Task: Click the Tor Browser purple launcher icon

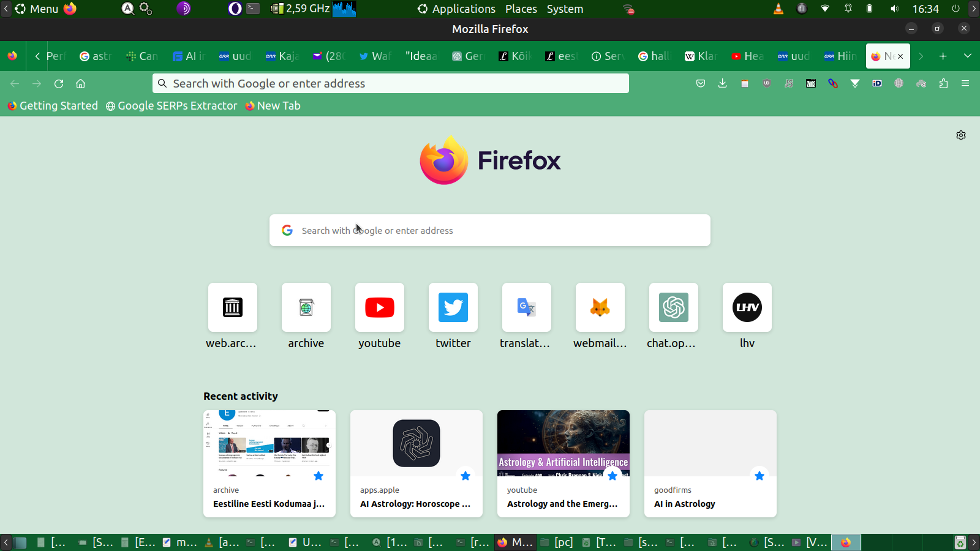Action: (x=184, y=9)
